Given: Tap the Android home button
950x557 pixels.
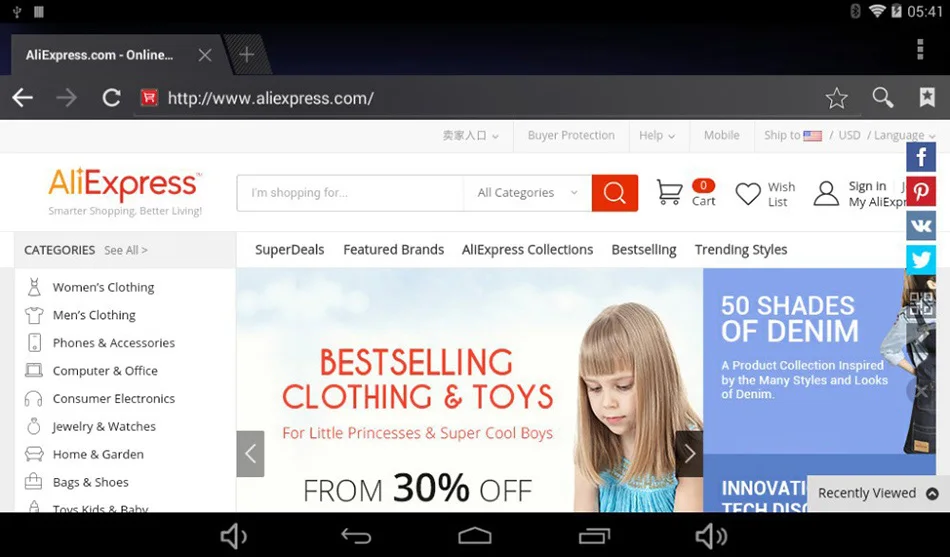Looking at the screenshot, I should pyautogui.click(x=475, y=536).
